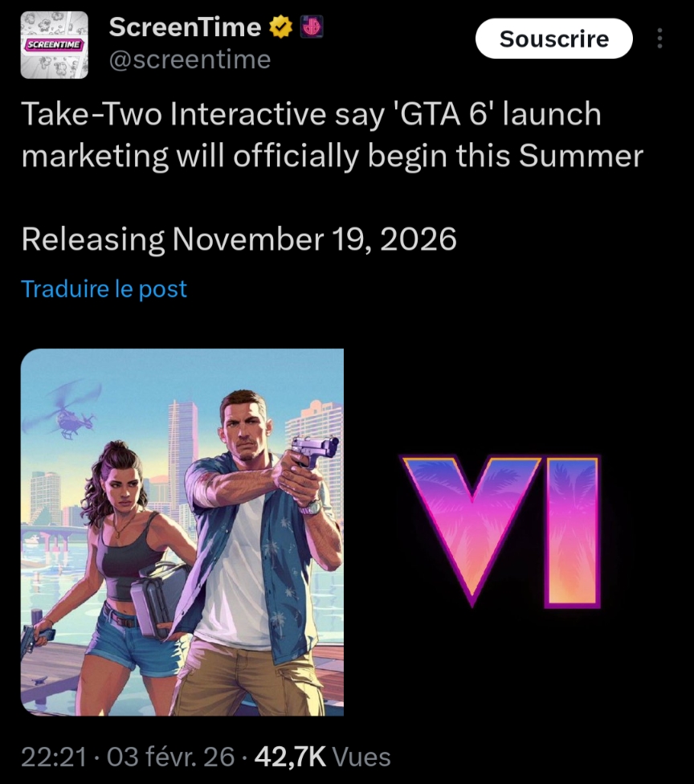The width and height of the screenshot is (694, 784).
Task: Click the pink affiliate badge beside verified
Action: tap(312, 27)
